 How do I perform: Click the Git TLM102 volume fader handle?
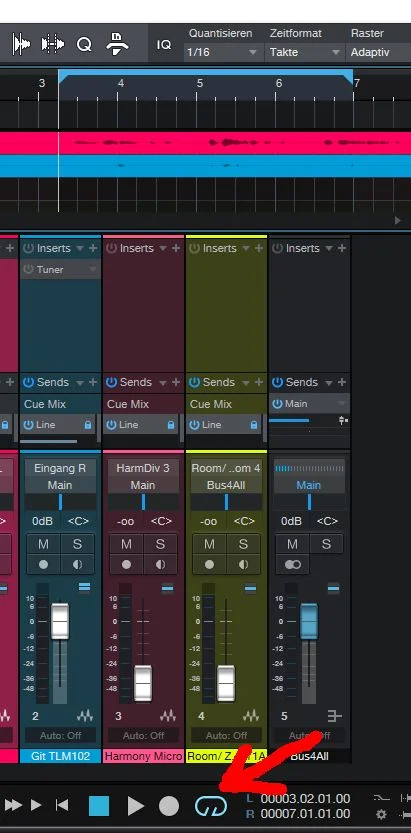pyautogui.click(x=60, y=621)
